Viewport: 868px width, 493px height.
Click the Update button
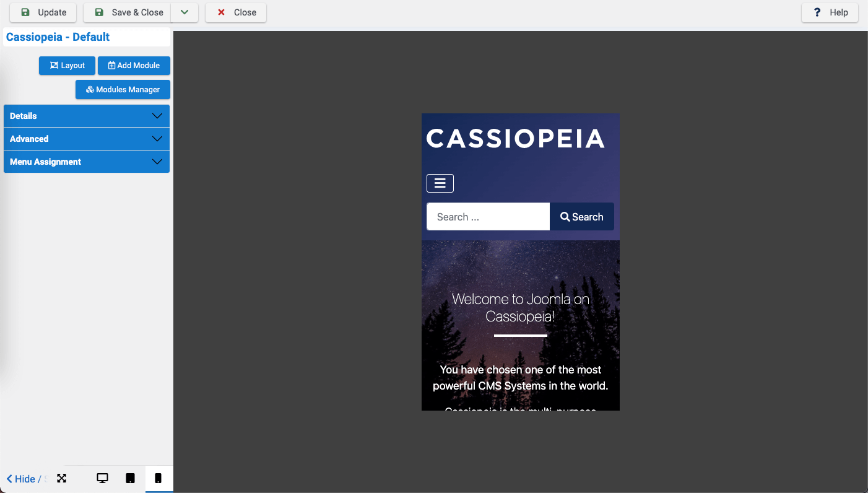(x=43, y=12)
